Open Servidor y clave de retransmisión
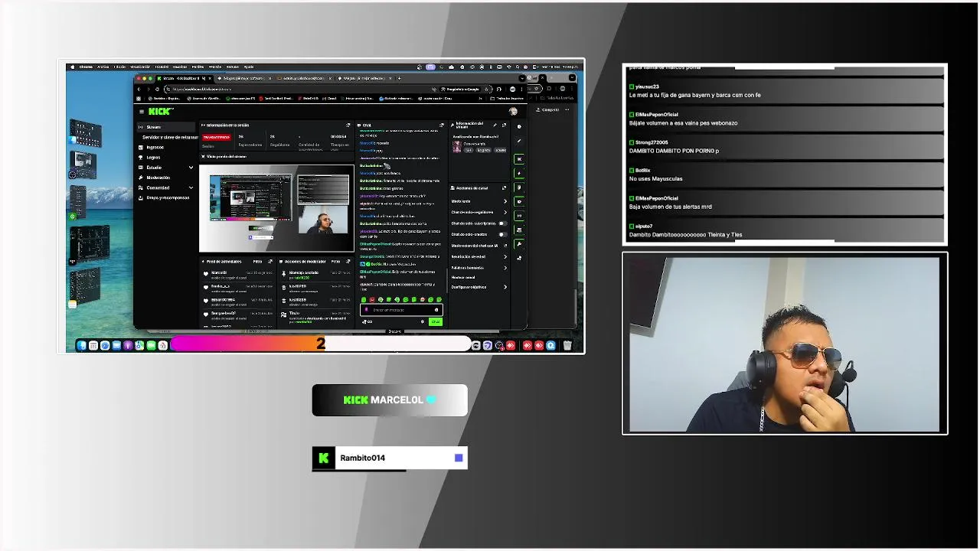This screenshot has height=551, width=980. (x=170, y=137)
